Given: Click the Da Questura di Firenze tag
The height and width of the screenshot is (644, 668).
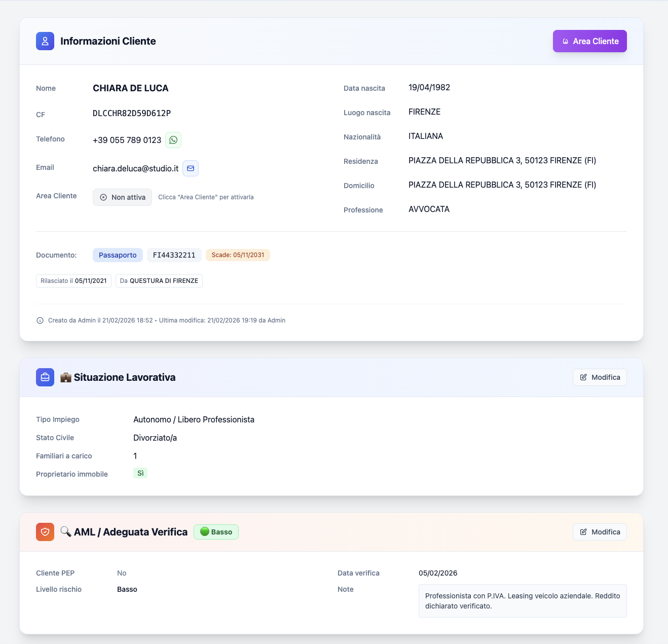Looking at the screenshot, I should tap(159, 281).
